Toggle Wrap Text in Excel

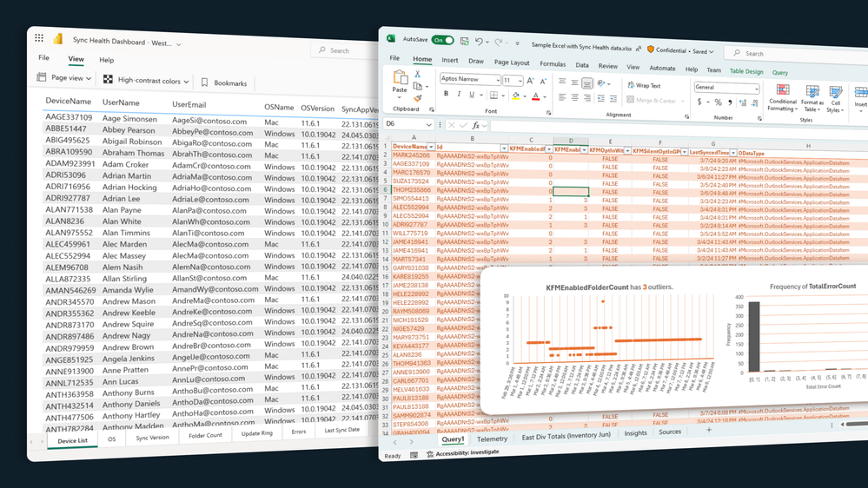[644, 85]
